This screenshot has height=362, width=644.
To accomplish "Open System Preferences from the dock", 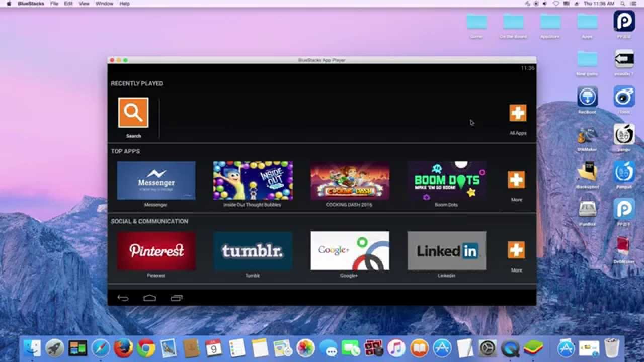I will (x=488, y=348).
